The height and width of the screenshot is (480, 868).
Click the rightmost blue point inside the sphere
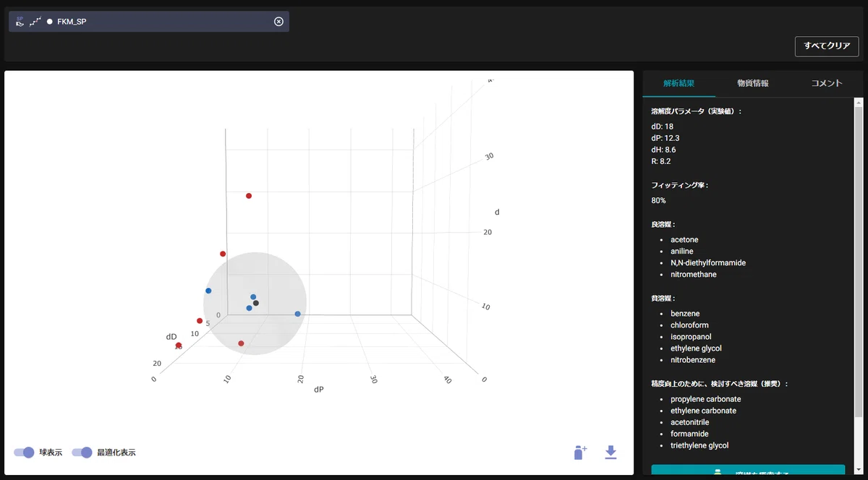(x=297, y=314)
